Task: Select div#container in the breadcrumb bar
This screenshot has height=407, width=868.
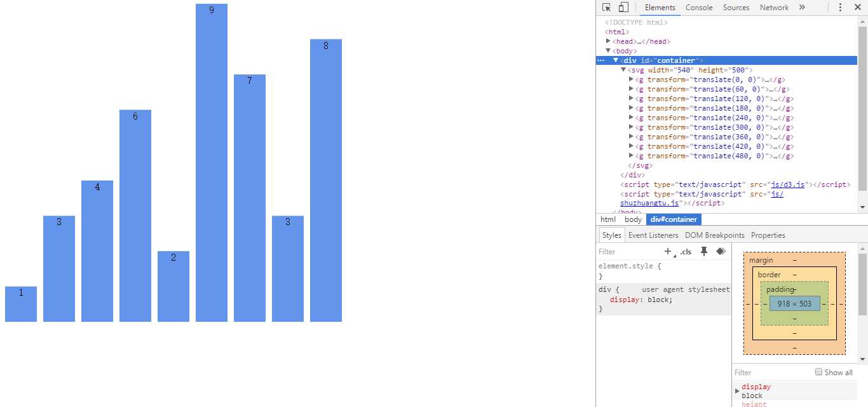Action: (x=674, y=219)
